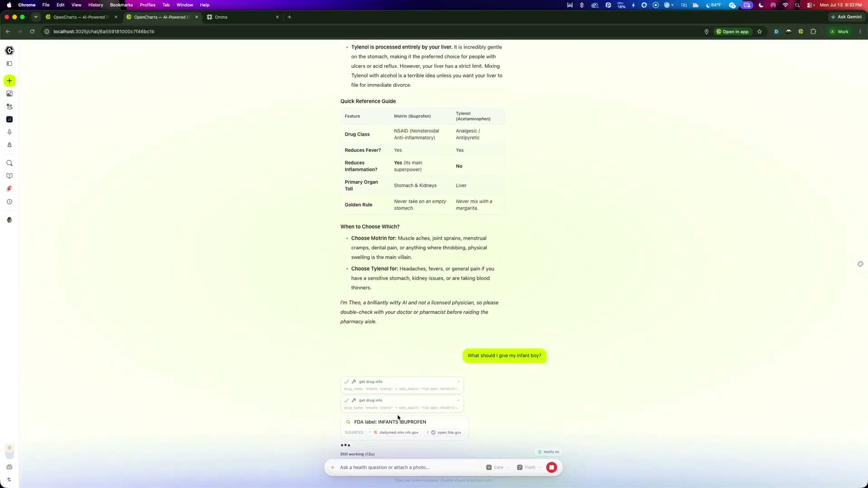Open the rocket sidebar icon
The height and width of the screenshot is (488, 868).
coord(9,145)
